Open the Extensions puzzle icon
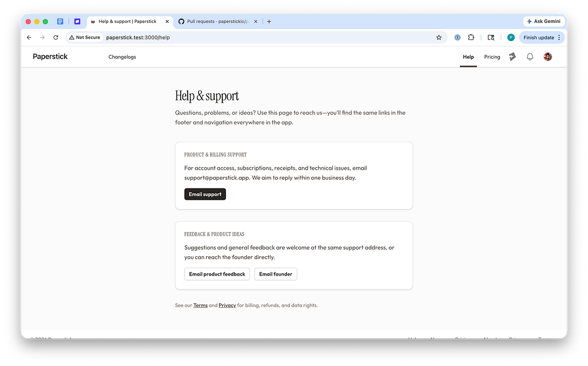Screen dimensions: 588x366 point(471,38)
